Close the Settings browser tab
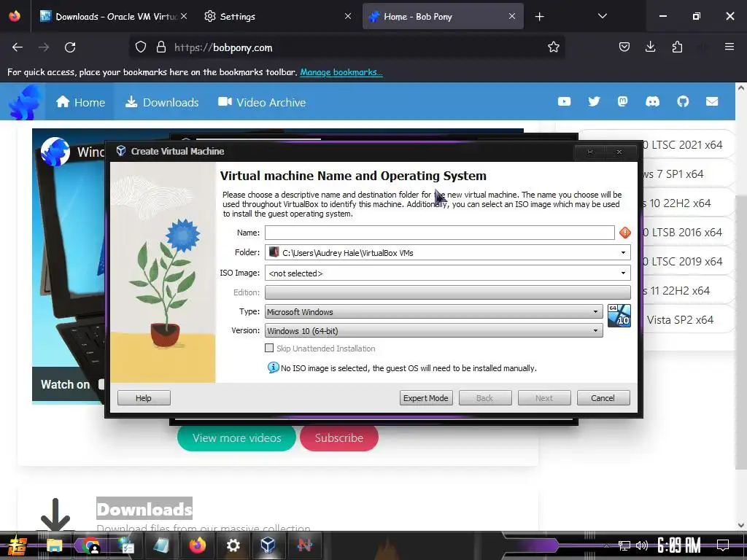The width and height of the screenshot is (747, 560). click(348, 17)
